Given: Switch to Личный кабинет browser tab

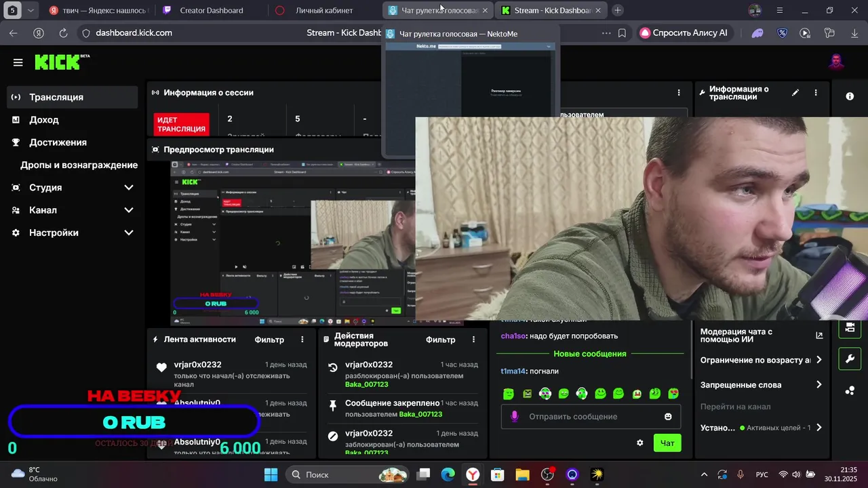Looking at the screenshot, I should pos(324,10).
